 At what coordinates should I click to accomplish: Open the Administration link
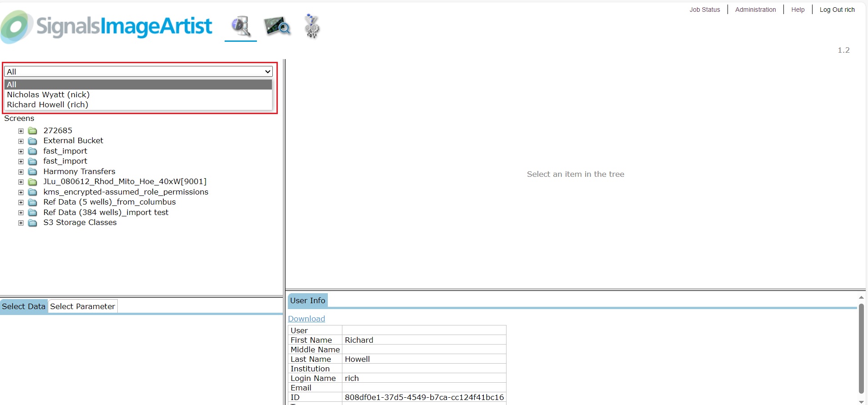click(x=756, y=10)
